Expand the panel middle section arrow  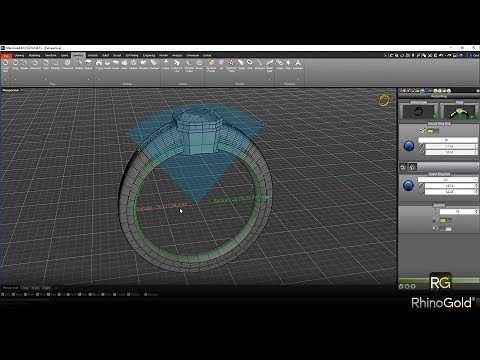click(x=478, y=166)
